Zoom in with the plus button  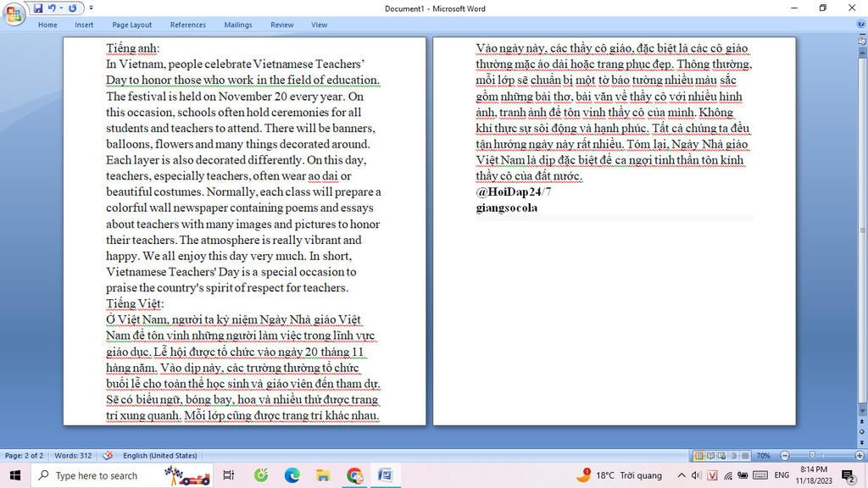point(860,455)
